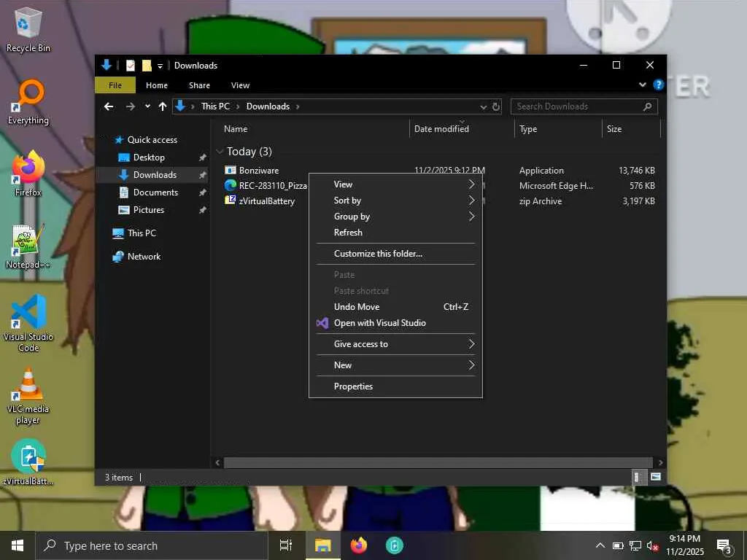The image size is (747, 560).
Task: Launch the Everything search shortcut
Action: (28, 102)
